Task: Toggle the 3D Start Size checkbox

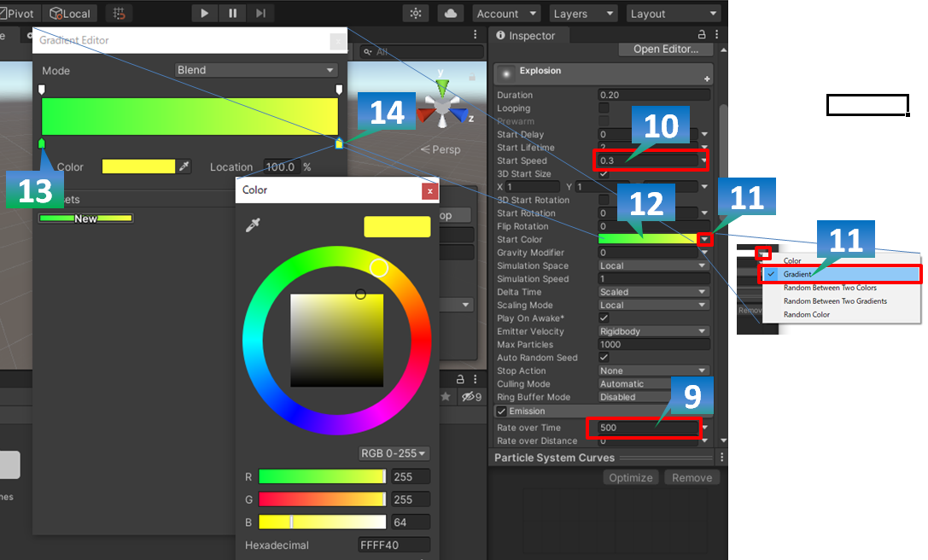Action: tap(604, 173)
